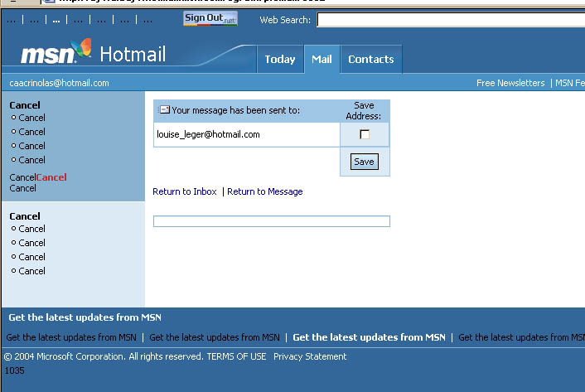Click the envelope icon beside sent message text

point(164,110)
